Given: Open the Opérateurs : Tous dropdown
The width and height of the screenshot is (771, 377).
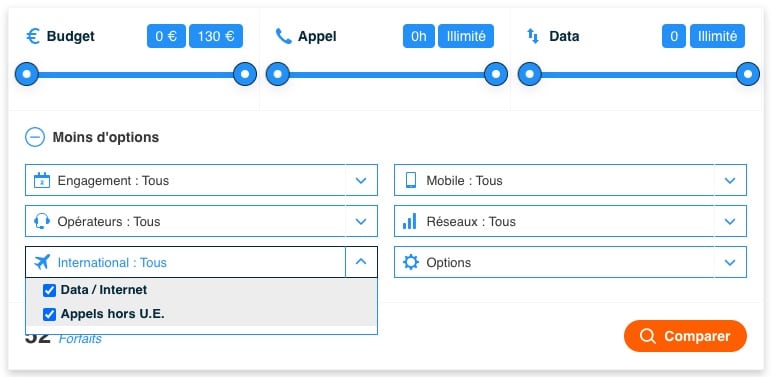Looking at the screenshot, I should click(201, 221).
